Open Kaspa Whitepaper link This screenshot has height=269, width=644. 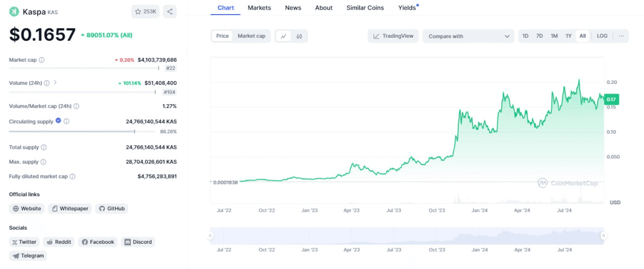click(69, 209)
